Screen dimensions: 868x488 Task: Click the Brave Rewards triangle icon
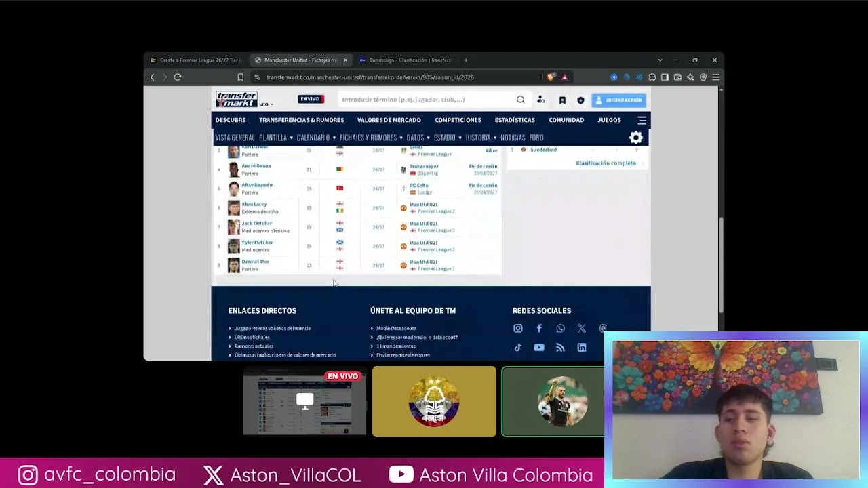tap(564, 77)
